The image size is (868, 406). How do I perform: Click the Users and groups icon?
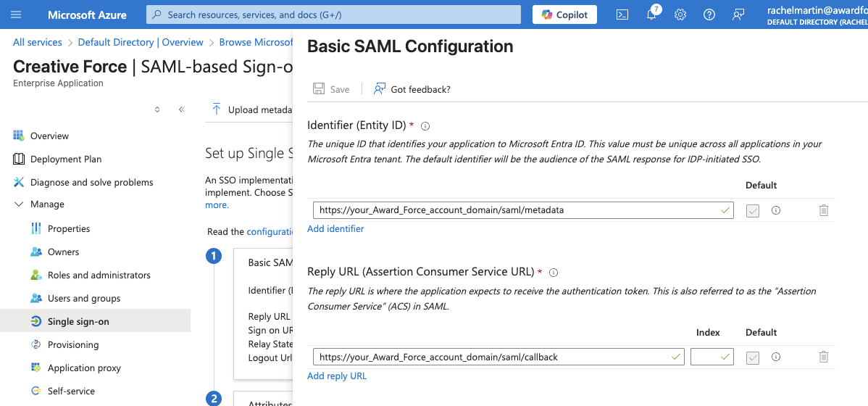(x=36, y=298)
